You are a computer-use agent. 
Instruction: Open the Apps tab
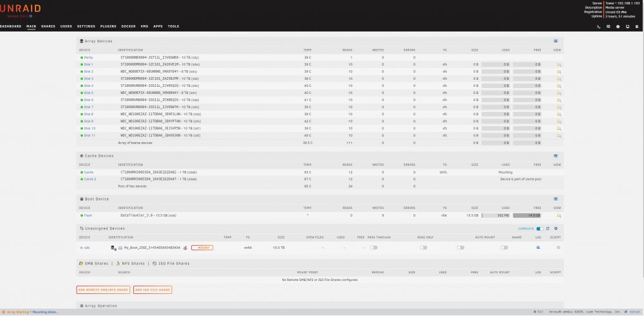tap(158, 26)
